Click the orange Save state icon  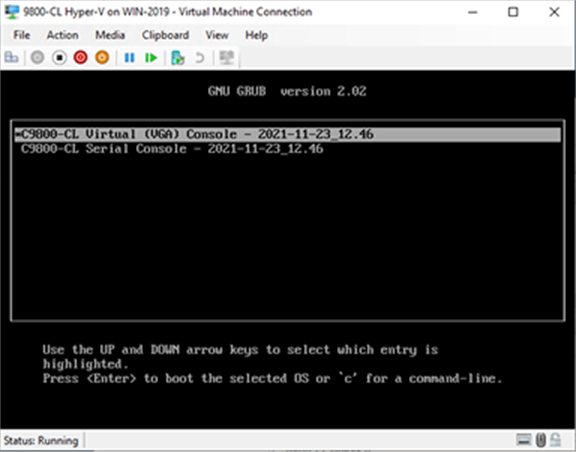pyautogui.click(x=102, y=58)
